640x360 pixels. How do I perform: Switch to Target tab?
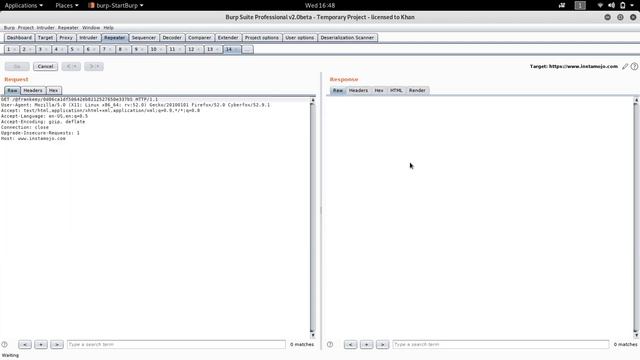click(45, 38)
